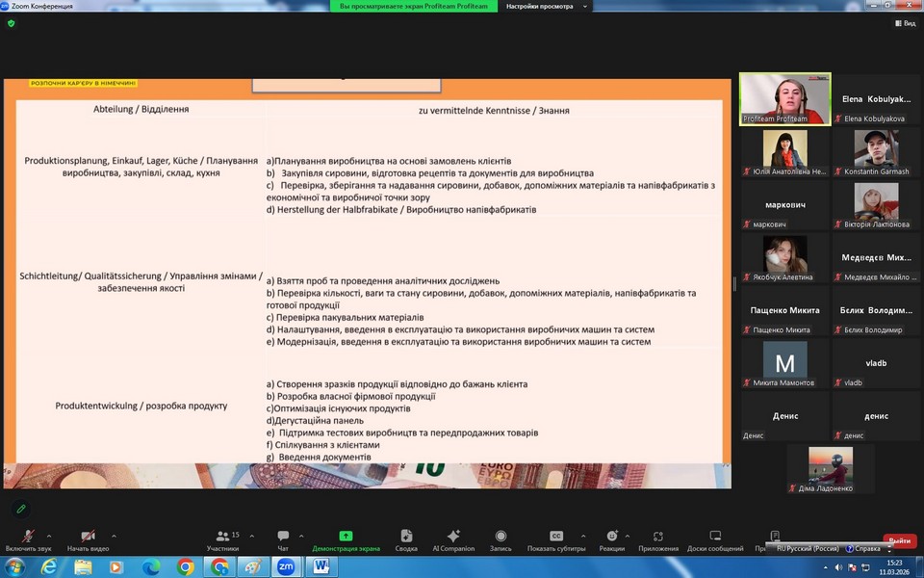924x578 pixels.
Task: Turn on camera with Начать видео
Action: coord(88,539)
